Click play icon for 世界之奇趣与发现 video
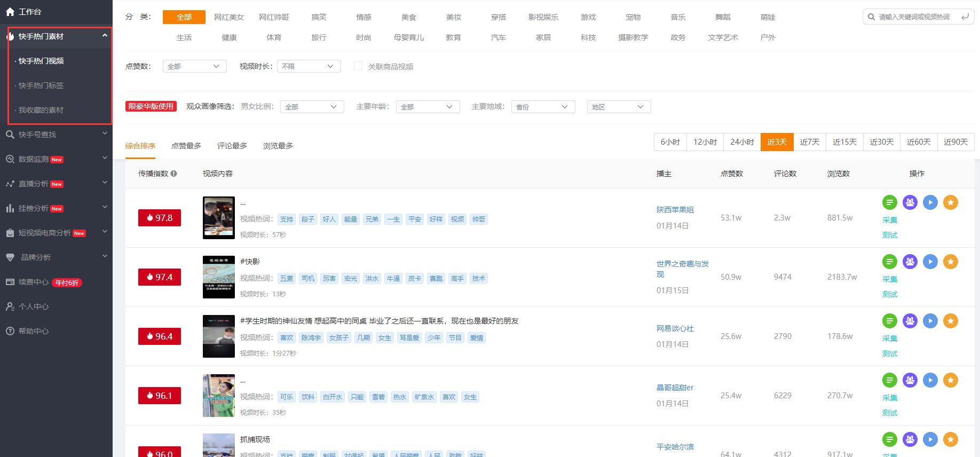Viewport: 980px width, 457px height. 930,262
